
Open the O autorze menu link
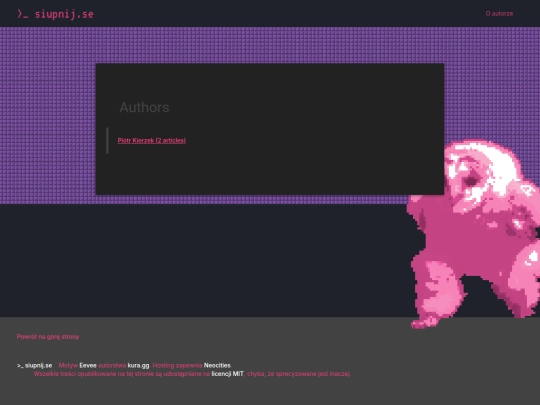499,14
